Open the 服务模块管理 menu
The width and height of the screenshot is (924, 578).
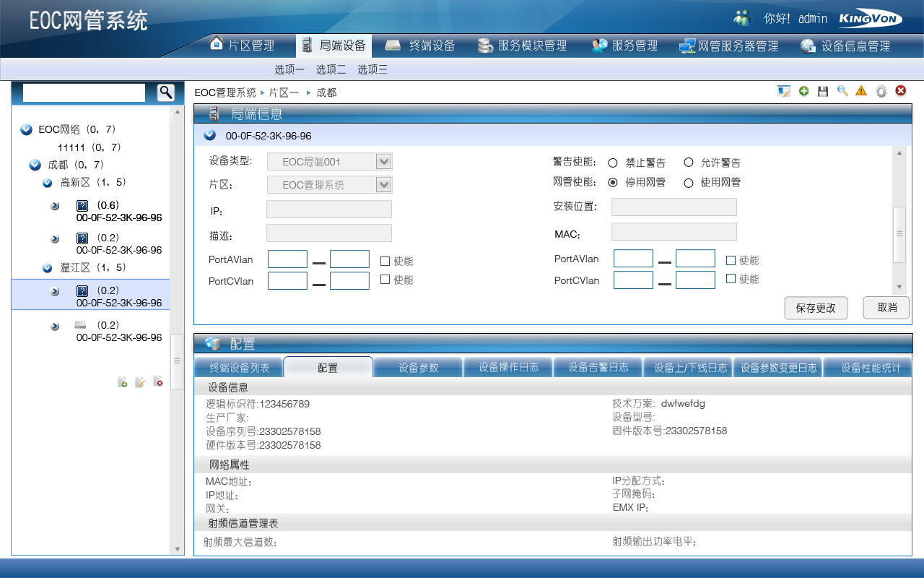523,46
